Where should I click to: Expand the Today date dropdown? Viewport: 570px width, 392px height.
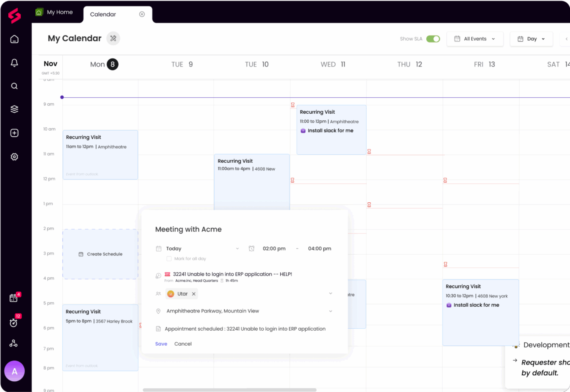(237, 249)
